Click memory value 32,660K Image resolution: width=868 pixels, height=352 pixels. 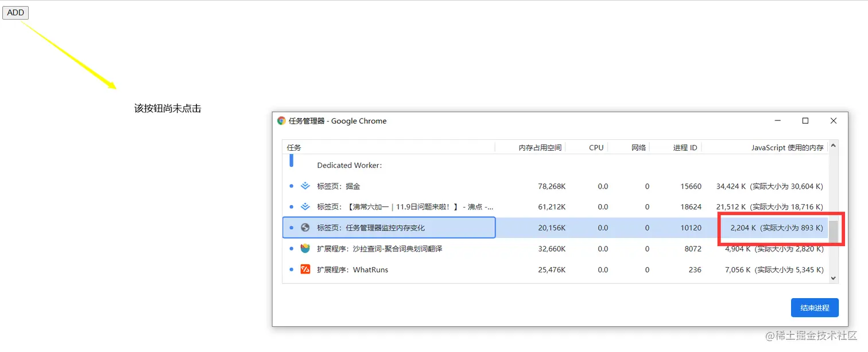(552, 249)
